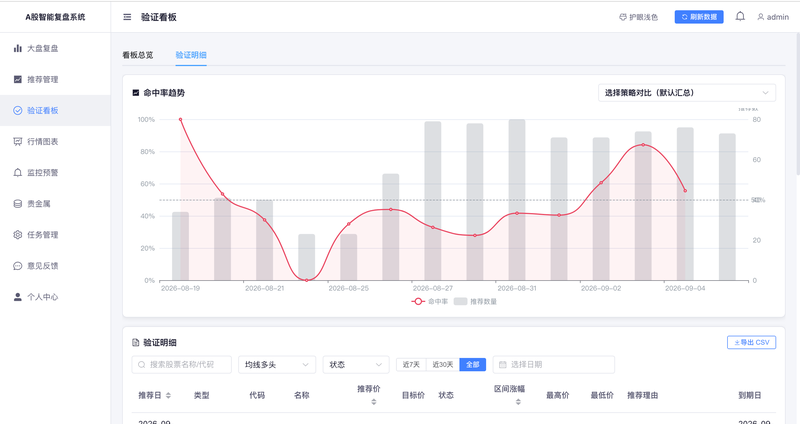800x424 pixels.
Task: Select the 验证明细 tab
Action: tap(191, 55)
